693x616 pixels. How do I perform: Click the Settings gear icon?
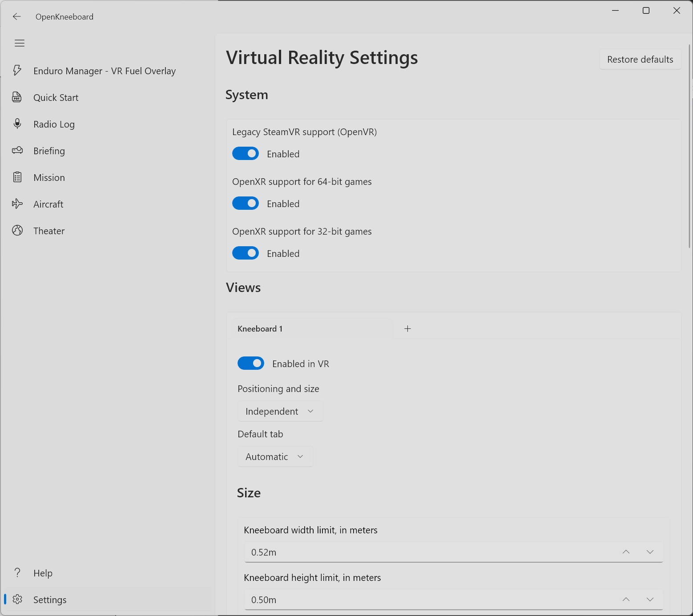pos(17,599)
